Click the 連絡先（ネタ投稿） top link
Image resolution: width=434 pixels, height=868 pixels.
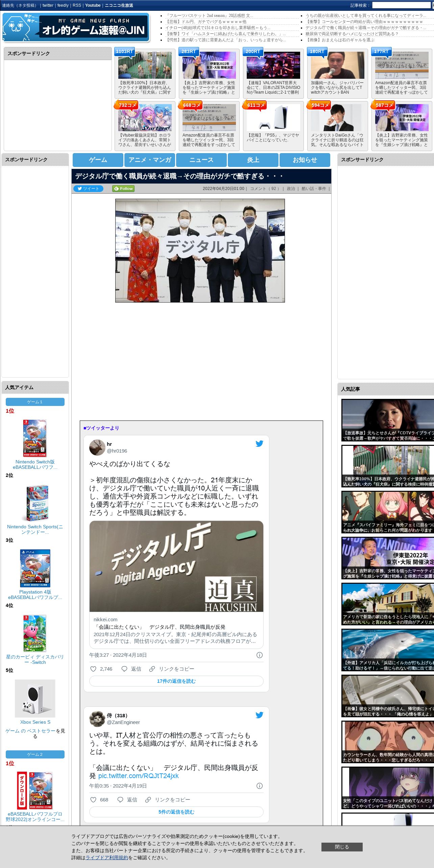point(20,5)
